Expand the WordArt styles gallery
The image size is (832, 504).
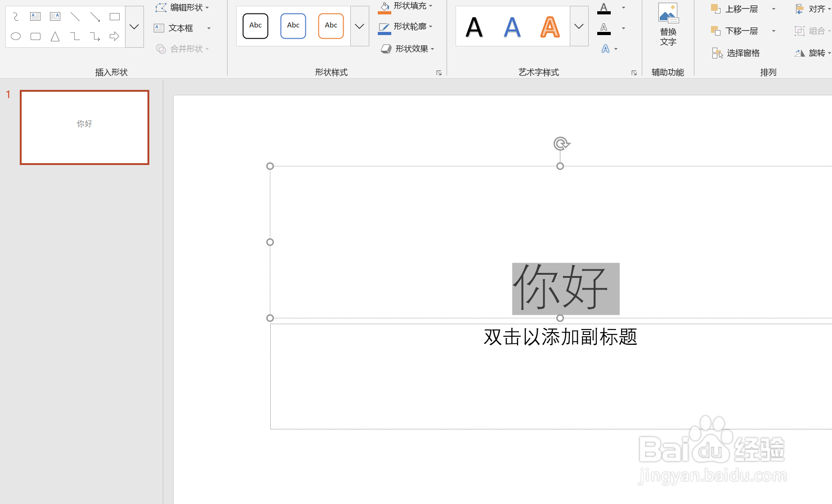tap(578, 26)
